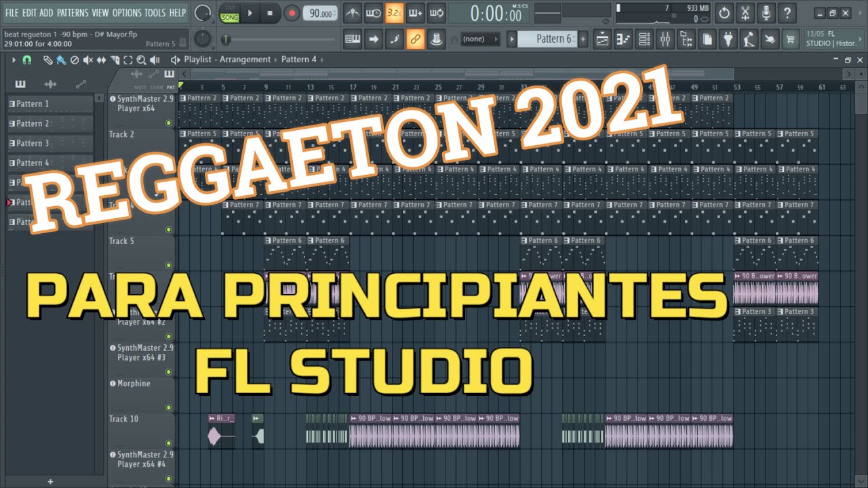The height and width of the screenshot is (488, 868).
Task: Click the red Record button
Action: (292, 13)
